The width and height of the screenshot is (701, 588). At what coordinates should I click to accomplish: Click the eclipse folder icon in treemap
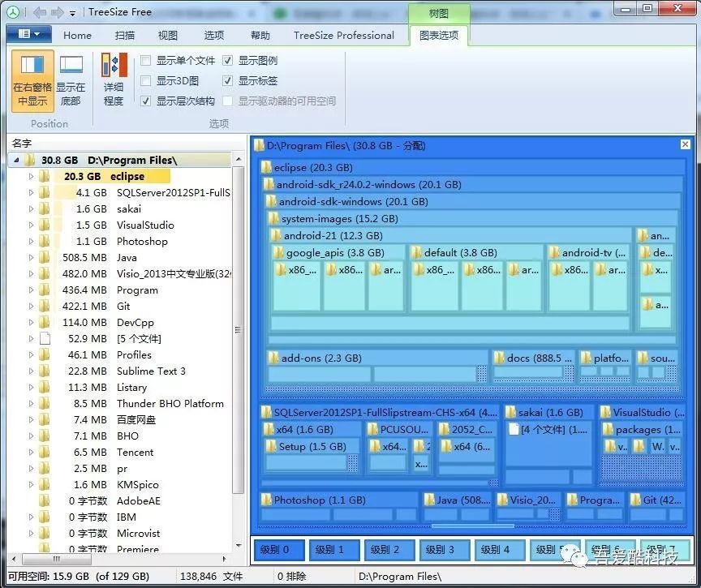(x=266, y=167)
